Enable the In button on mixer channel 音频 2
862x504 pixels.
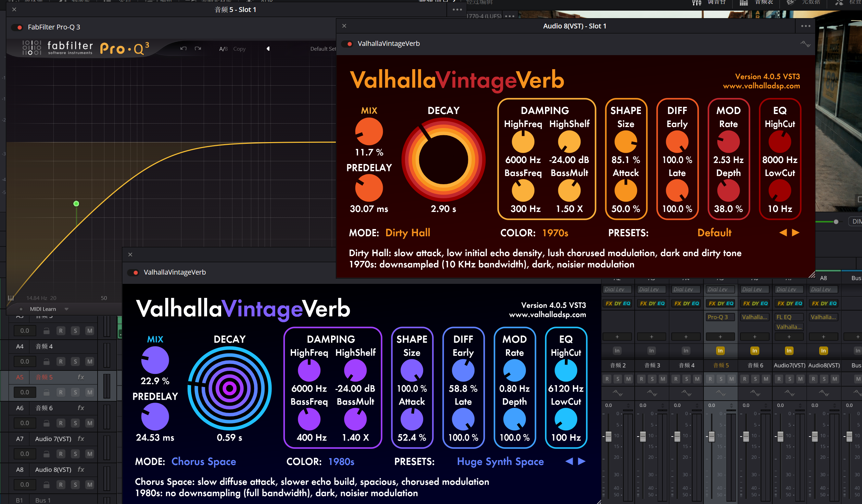(617, 351)
